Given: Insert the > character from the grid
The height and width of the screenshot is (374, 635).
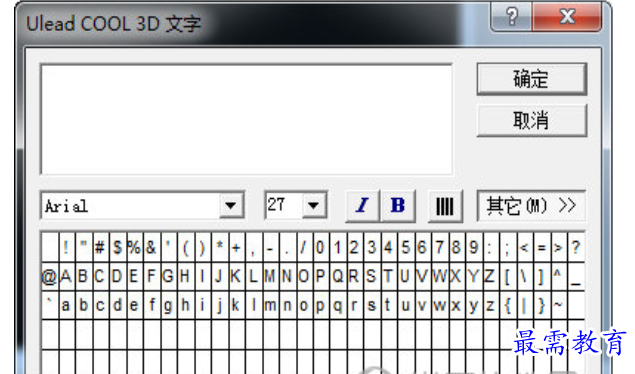Looking at the screenshot, I should click(558, 247).
